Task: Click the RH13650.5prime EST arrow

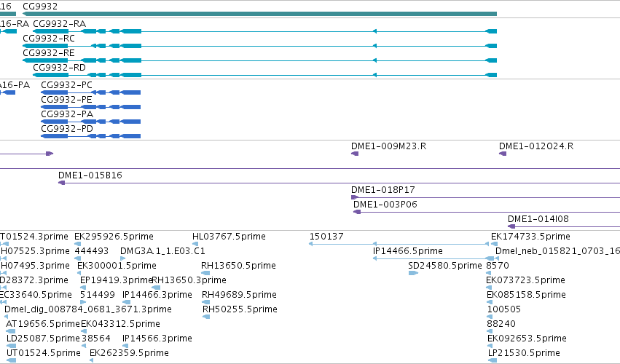Action: (x=205, y=273)
